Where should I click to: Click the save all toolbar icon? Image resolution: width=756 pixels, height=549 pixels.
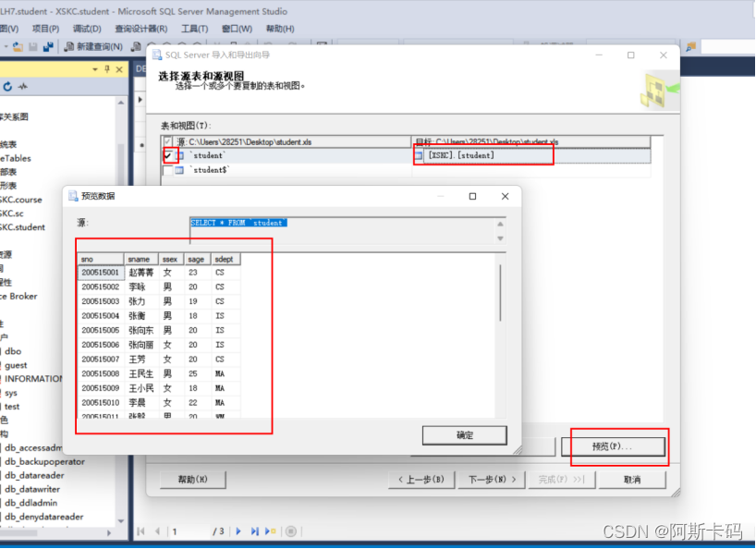(x=48, y=47)
